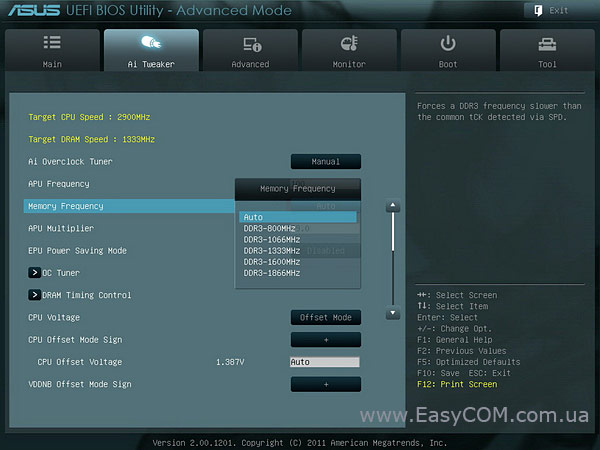Open the DRAM Timing Control arrow icon
The height and width of the screenshot is (450, 600).
34,295
